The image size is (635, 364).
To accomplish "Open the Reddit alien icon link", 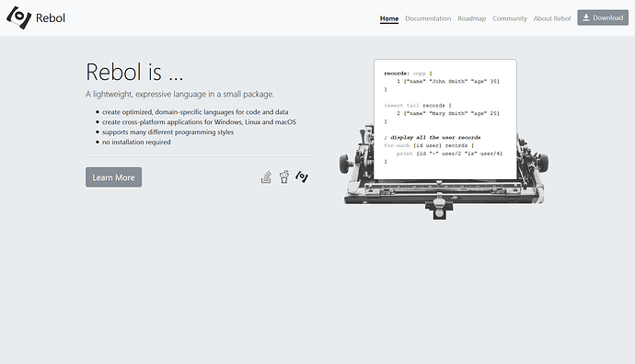I will click(284, 176).
